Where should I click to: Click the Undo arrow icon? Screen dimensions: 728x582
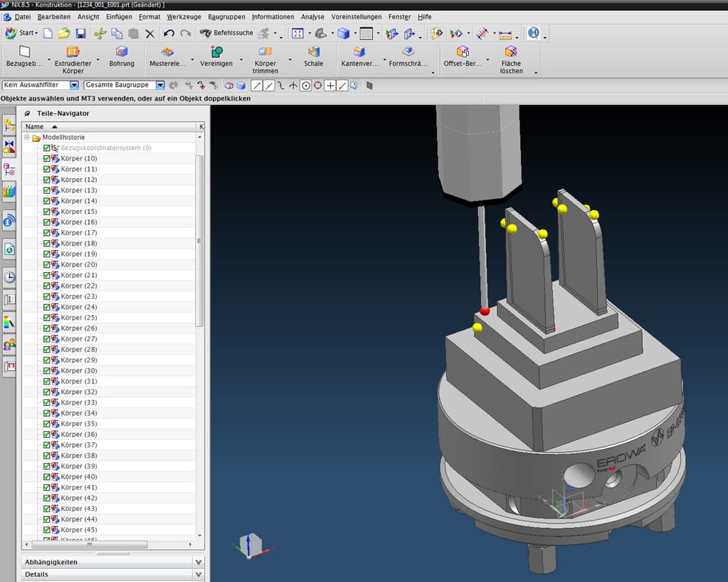click(x=169, y=33)
